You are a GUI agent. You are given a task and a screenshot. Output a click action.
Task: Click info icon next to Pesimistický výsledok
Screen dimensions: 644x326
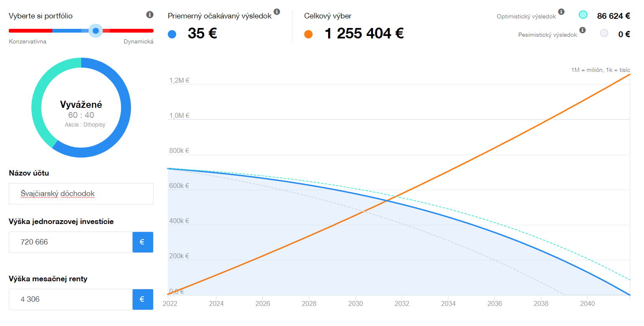[x=582, y=30]
